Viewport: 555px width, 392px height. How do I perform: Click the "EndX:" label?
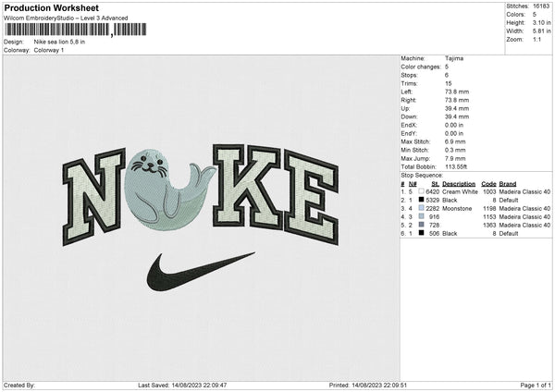tap(409, 125)
